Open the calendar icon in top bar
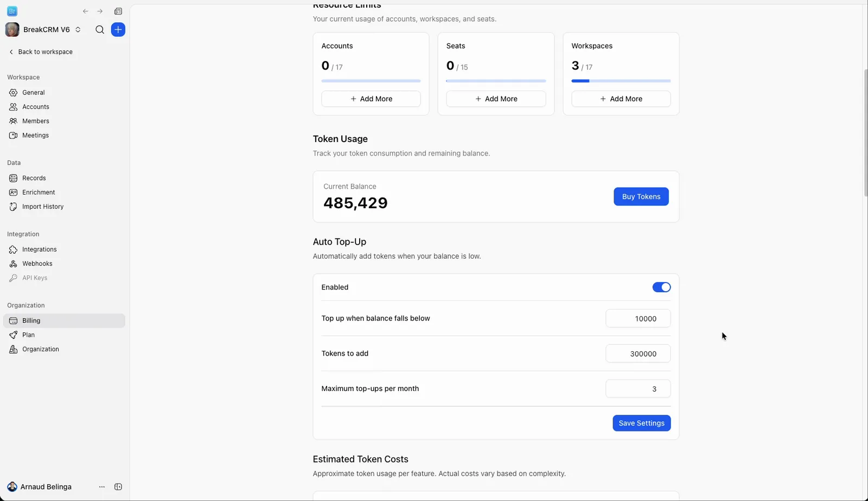 point(118,11)
